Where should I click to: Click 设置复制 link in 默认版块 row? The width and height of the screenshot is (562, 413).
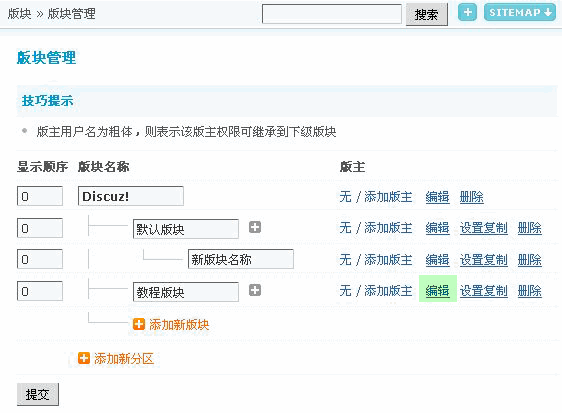point(484,228)
